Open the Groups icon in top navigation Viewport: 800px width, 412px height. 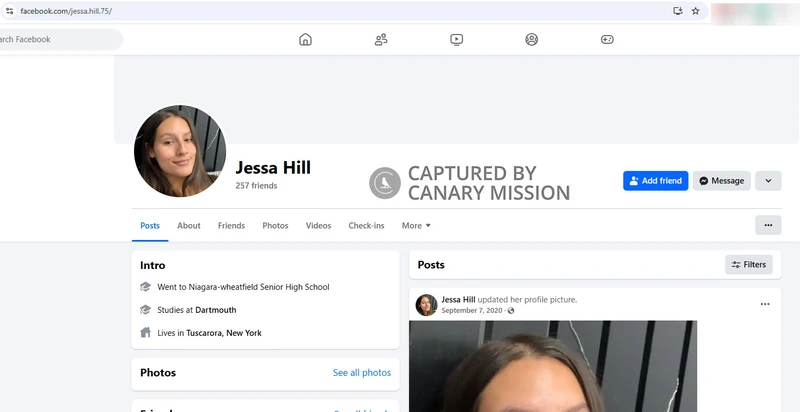pyautogui.click(x=532, y=40)
